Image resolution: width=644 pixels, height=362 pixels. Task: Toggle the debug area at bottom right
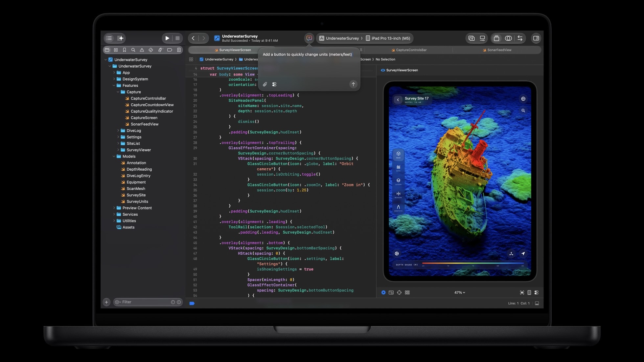point(537,303)
